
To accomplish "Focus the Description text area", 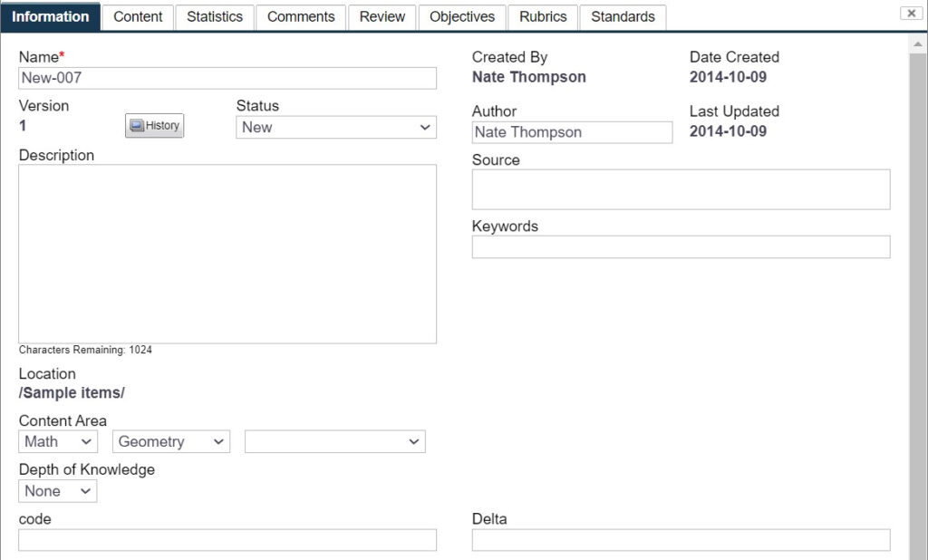I will point(227,254).
